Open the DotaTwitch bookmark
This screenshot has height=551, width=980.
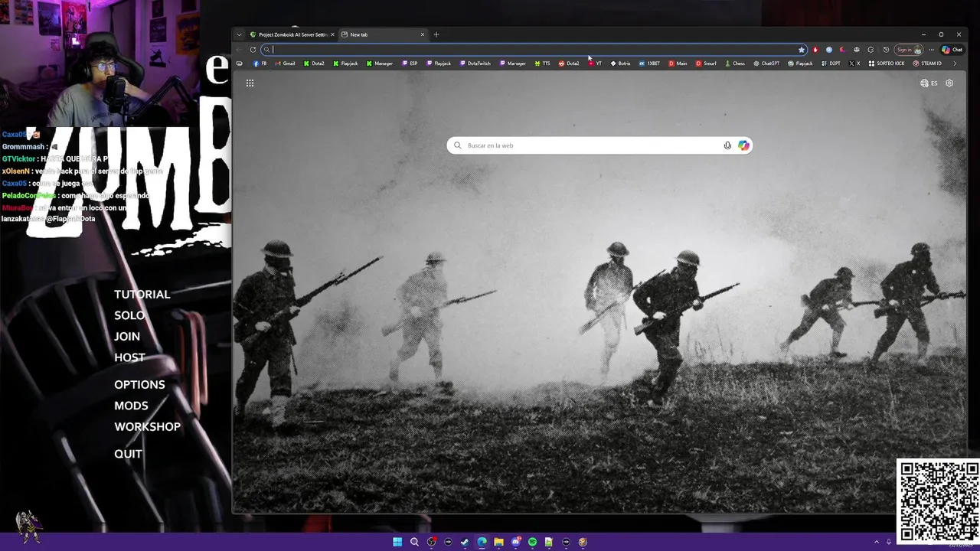click(475, 64)
